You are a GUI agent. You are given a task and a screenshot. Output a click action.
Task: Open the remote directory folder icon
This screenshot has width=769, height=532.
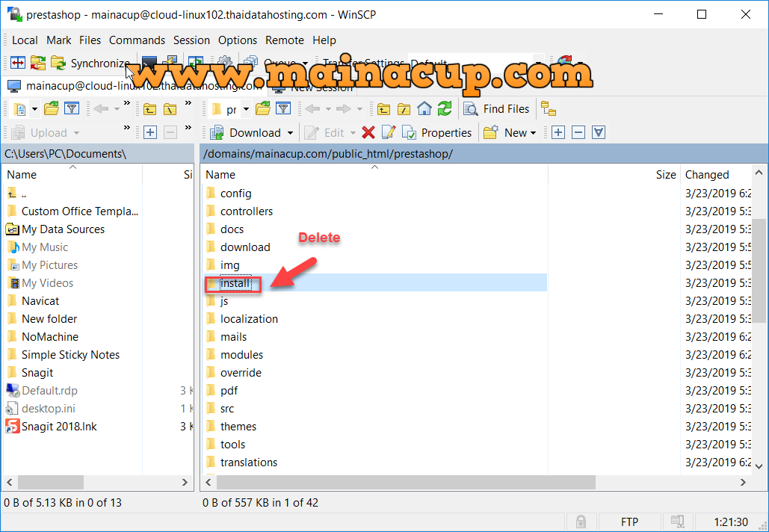point(263,109)
